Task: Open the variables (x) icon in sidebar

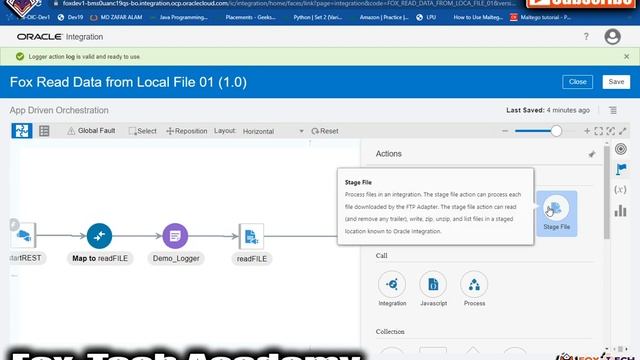Action: (x=620, y=189)
